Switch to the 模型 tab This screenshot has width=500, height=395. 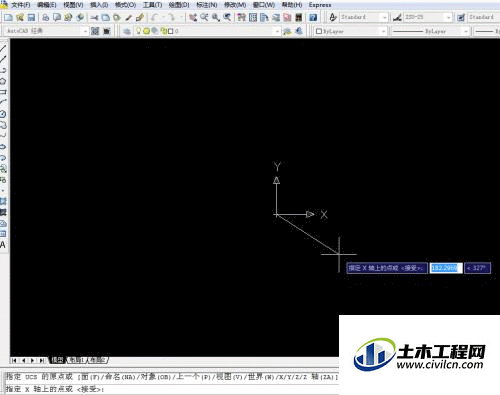(57, 360)
